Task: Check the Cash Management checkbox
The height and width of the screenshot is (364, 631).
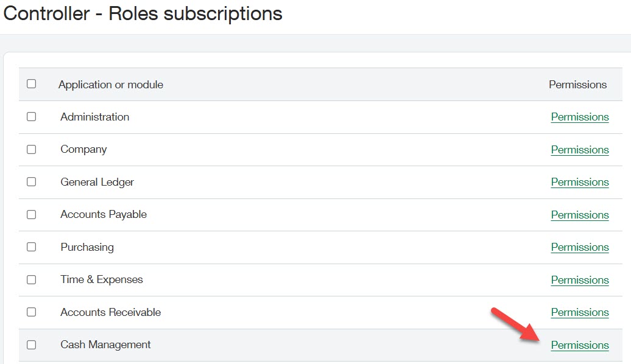Action: click(32, 345)
